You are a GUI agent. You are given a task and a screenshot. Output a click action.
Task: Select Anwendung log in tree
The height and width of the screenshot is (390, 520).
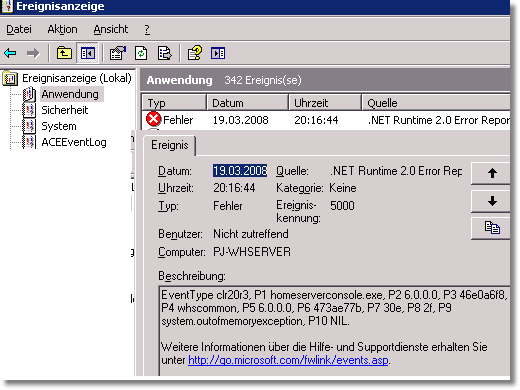(70, 94)
